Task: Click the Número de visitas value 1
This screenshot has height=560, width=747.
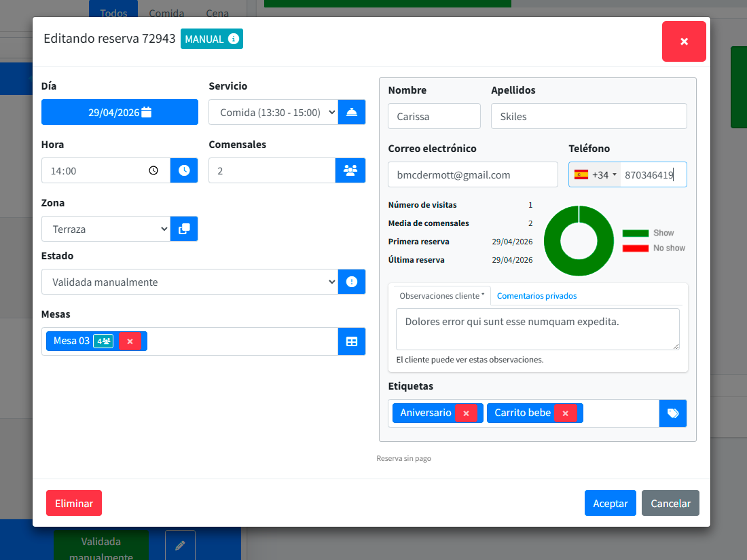Action: (x=530, y=205)
